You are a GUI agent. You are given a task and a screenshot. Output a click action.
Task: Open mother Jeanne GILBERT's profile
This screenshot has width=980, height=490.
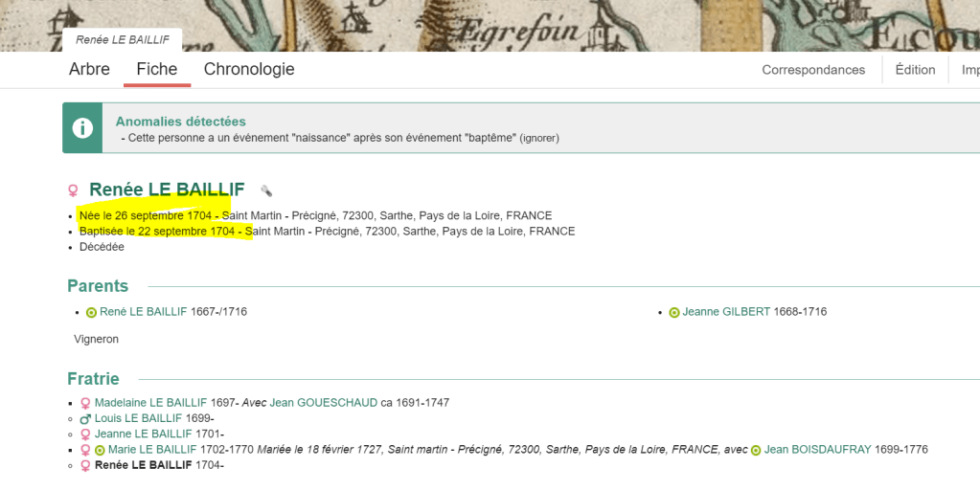(x=726, y=312)
